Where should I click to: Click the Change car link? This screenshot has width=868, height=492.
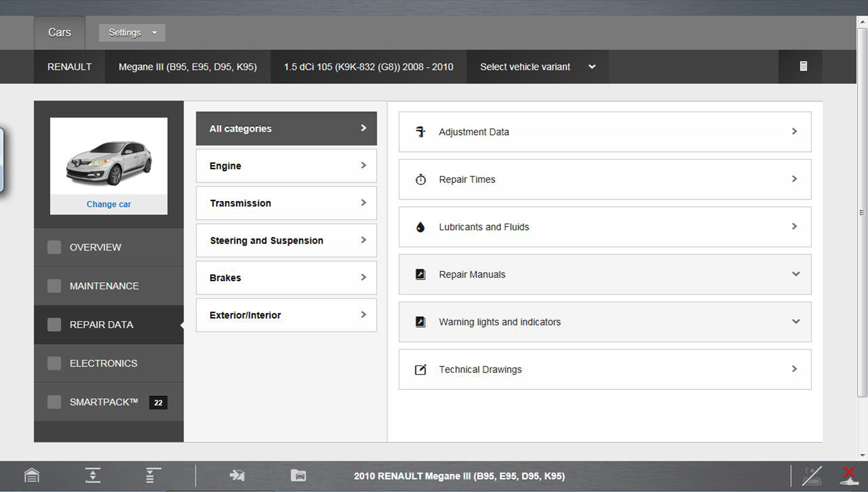tap(109, 204)
